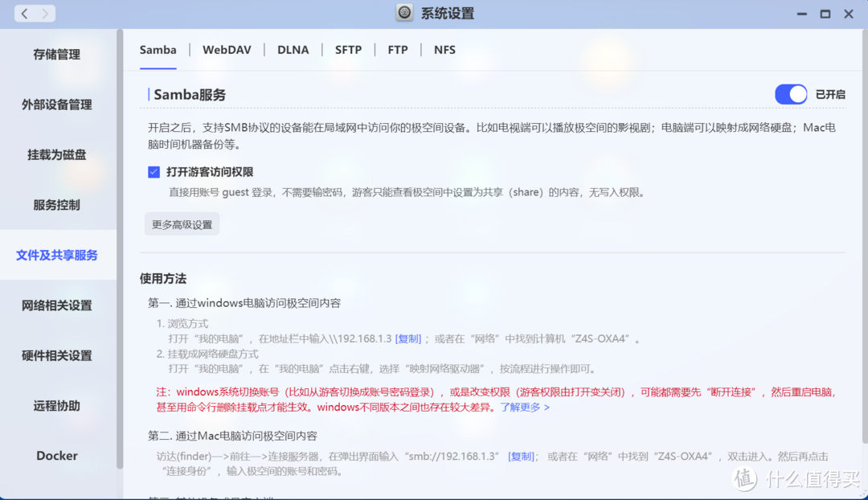Maximize the system settings window
This screenshot has height=500, width=868.
825,14
